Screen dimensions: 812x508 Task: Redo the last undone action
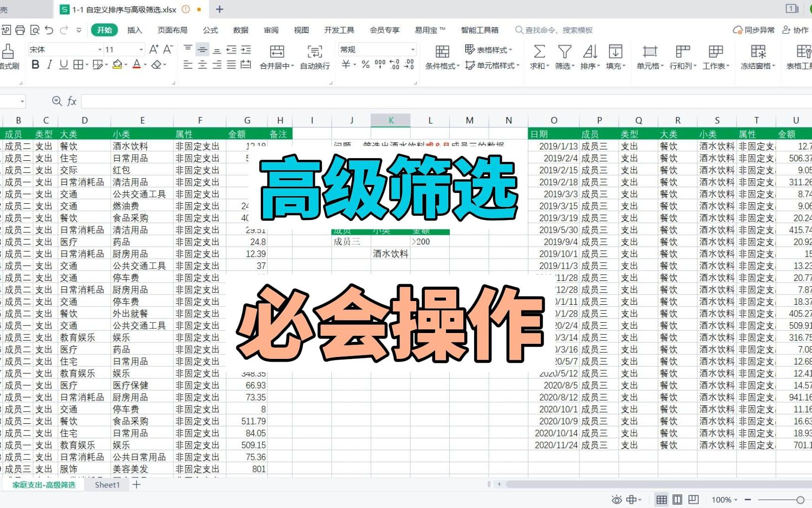(x=64, y=30)
